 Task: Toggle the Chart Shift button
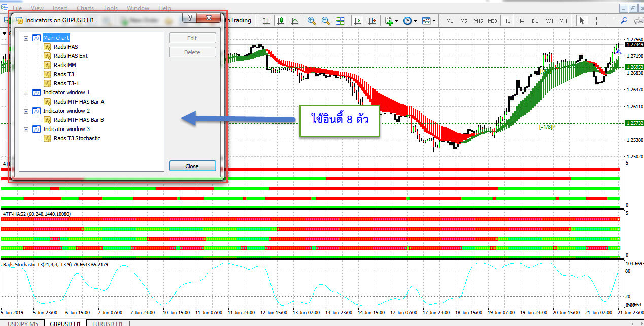[372, 21]
